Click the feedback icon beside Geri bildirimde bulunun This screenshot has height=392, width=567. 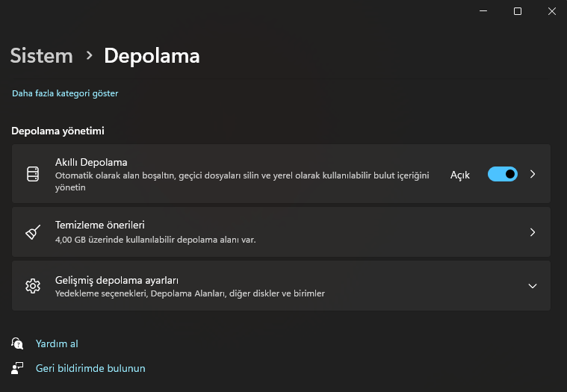click(17, 368)
